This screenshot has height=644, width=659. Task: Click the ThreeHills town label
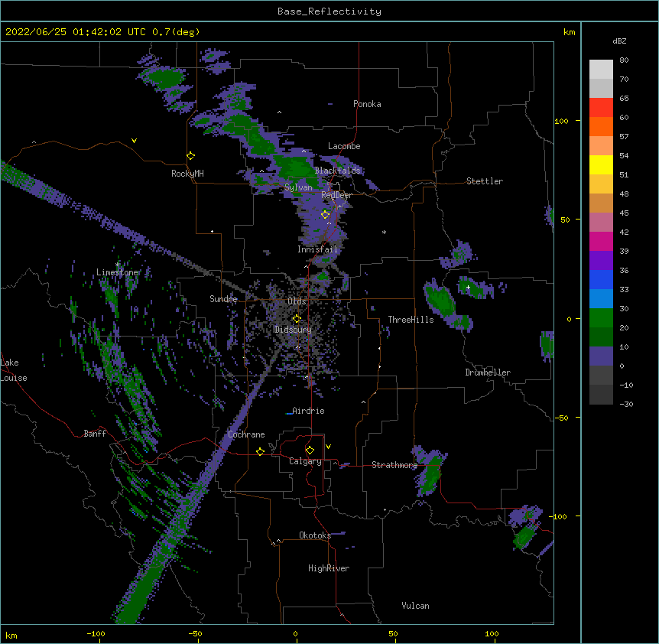click(x=411, y=320)
